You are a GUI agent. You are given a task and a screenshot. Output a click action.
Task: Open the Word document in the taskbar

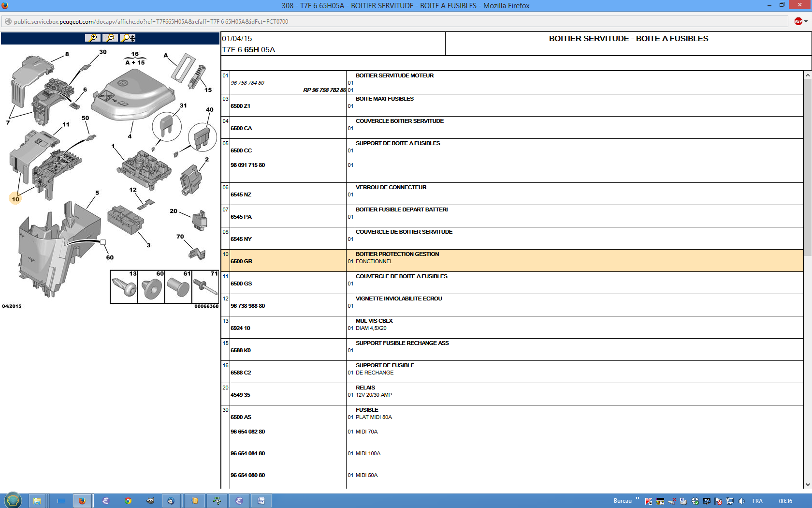pyautogui.click(x=261, y=501)
